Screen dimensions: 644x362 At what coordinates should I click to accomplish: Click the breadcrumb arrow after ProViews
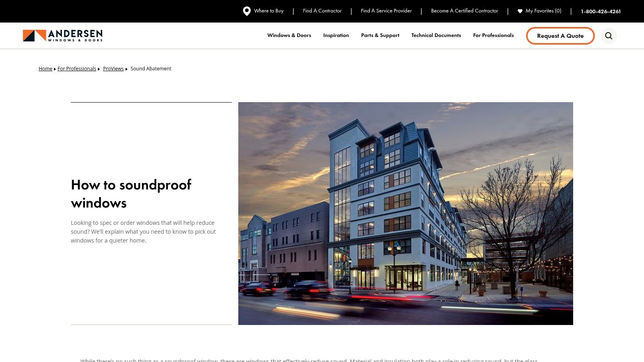[127, 69]
